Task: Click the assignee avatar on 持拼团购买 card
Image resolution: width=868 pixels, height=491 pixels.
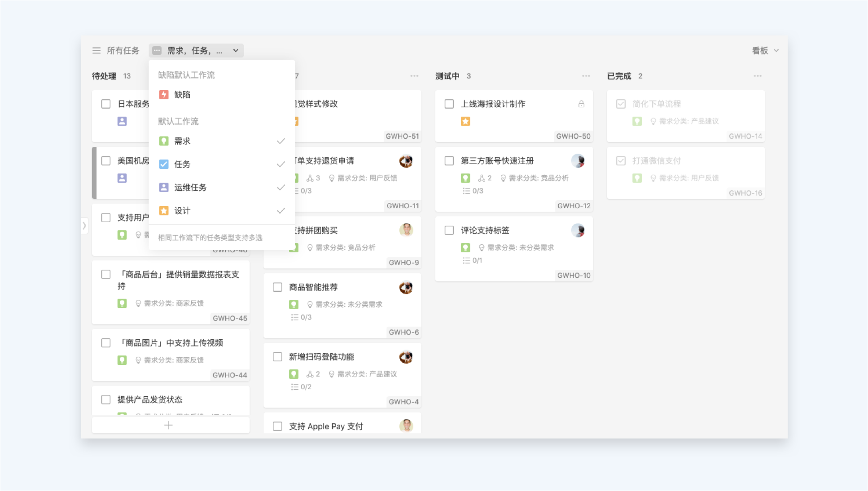Action: [x=406, y=230]
